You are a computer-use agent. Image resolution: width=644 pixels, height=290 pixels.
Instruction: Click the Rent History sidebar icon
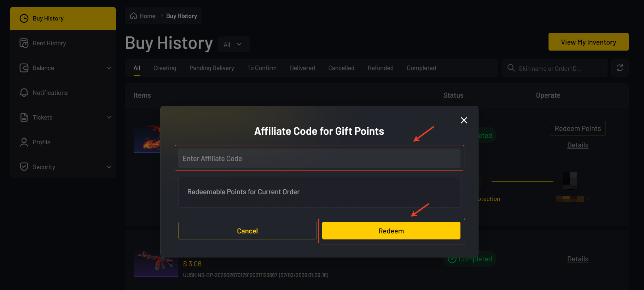24,43
